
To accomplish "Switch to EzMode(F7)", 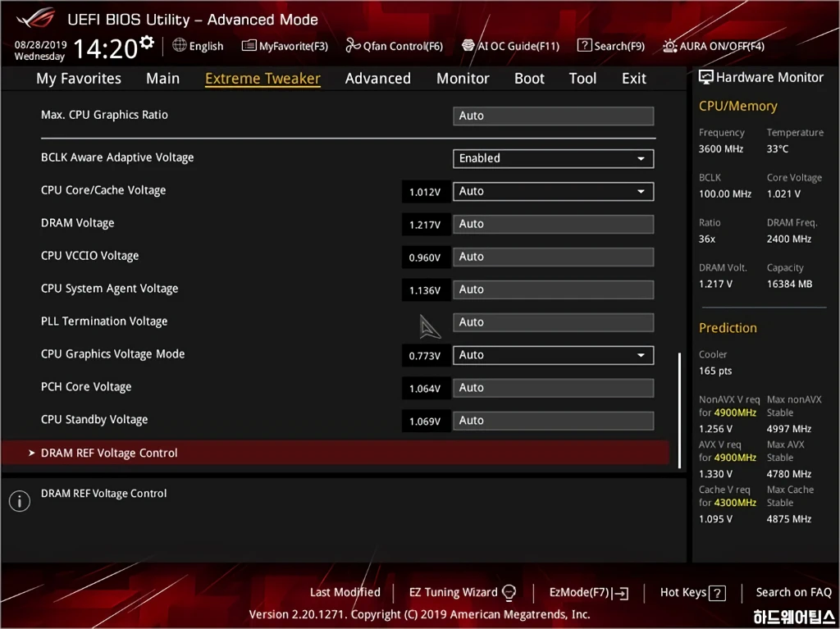I will coord(580,593).
